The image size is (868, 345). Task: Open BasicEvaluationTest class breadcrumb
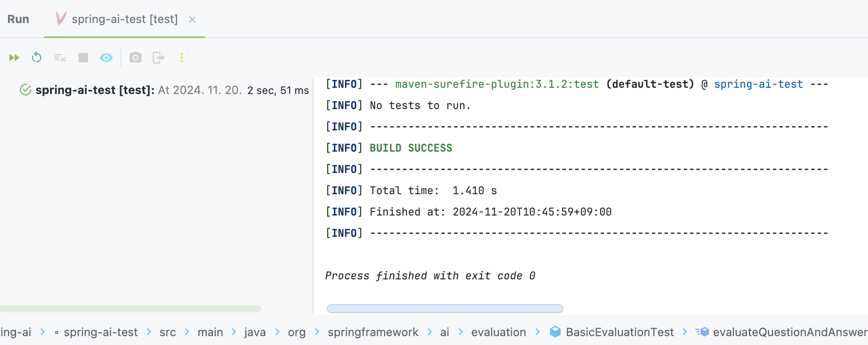pos(620,332)
